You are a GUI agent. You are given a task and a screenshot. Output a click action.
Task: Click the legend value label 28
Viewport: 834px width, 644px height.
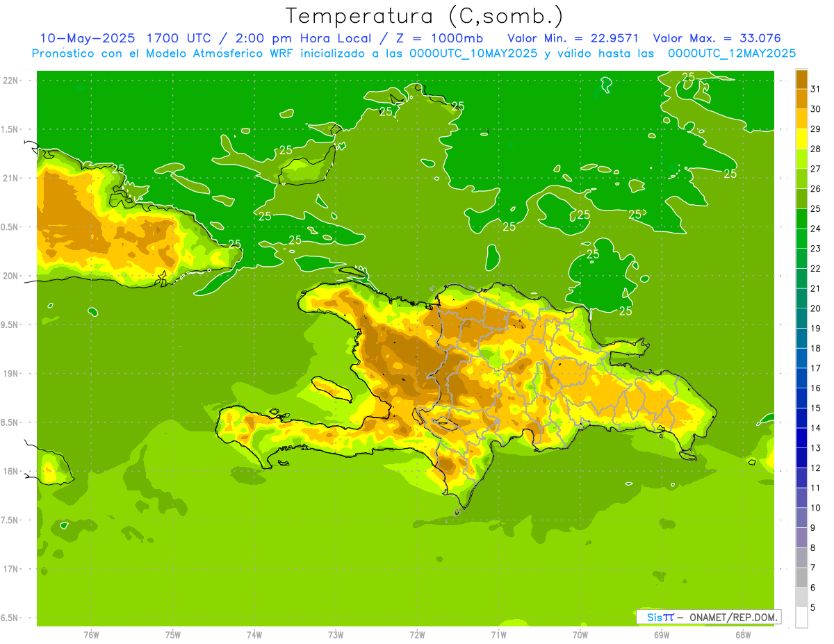pyautogui.click(x=816, y=149)
